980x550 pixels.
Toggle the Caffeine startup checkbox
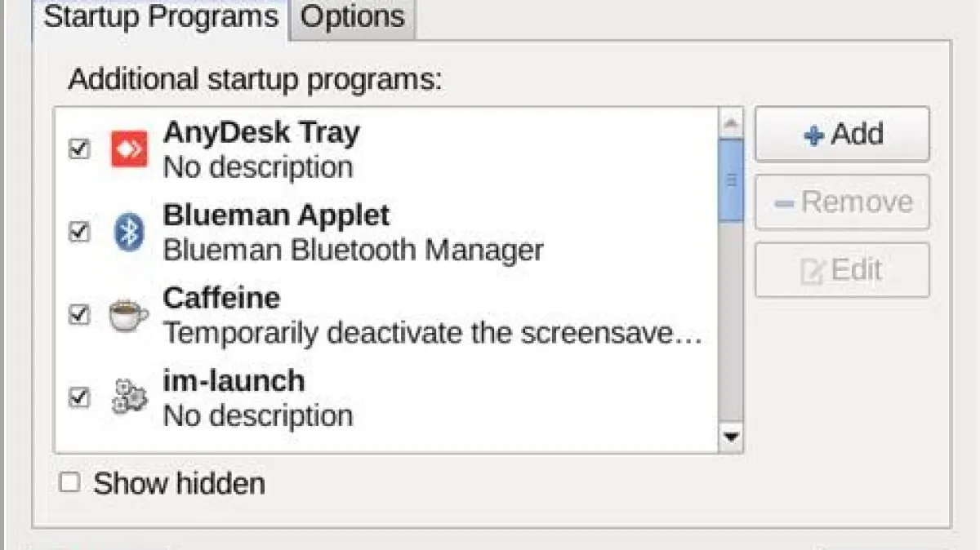tap(78, 315)
